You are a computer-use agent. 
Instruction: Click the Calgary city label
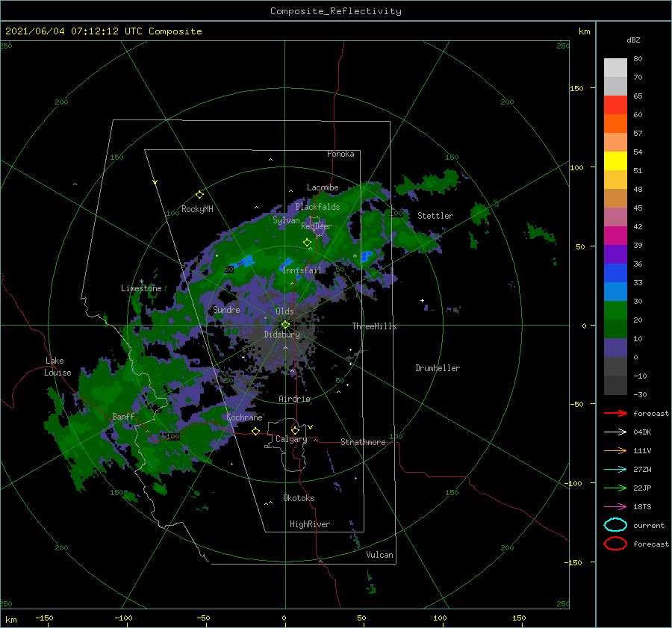click(291, 439)
